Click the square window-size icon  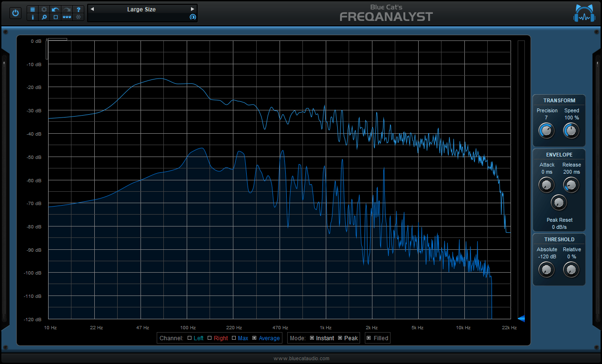coord(56,17)
